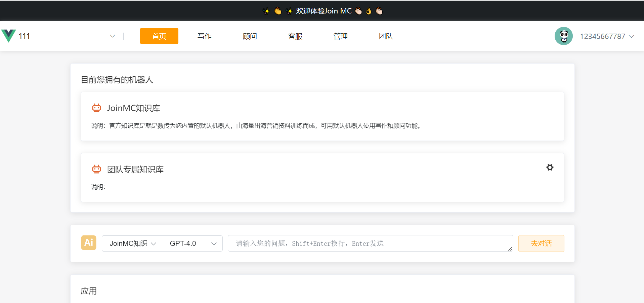The width and height of the screenshot is (644, 303).
Task: Select the JoinMC知识库 robot card
Action: pyautogui.click(x=322, y=116)
